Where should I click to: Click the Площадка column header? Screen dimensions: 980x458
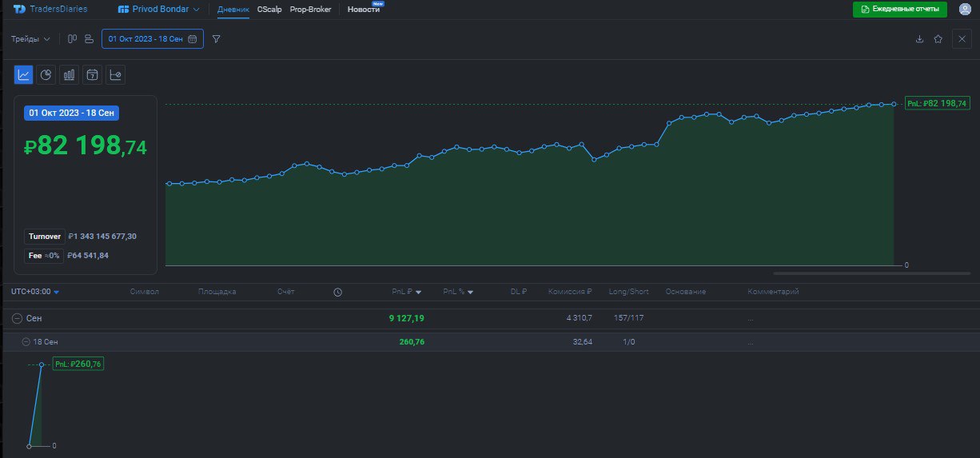click(217, 292)
